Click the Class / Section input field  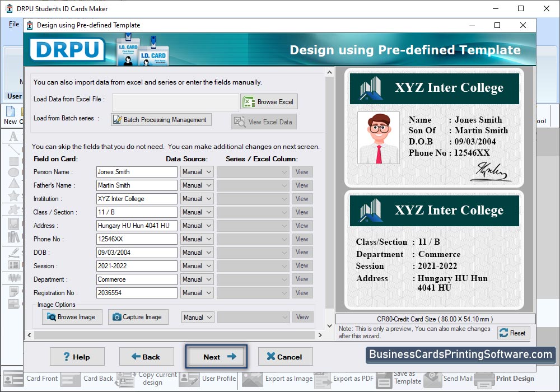137,212
